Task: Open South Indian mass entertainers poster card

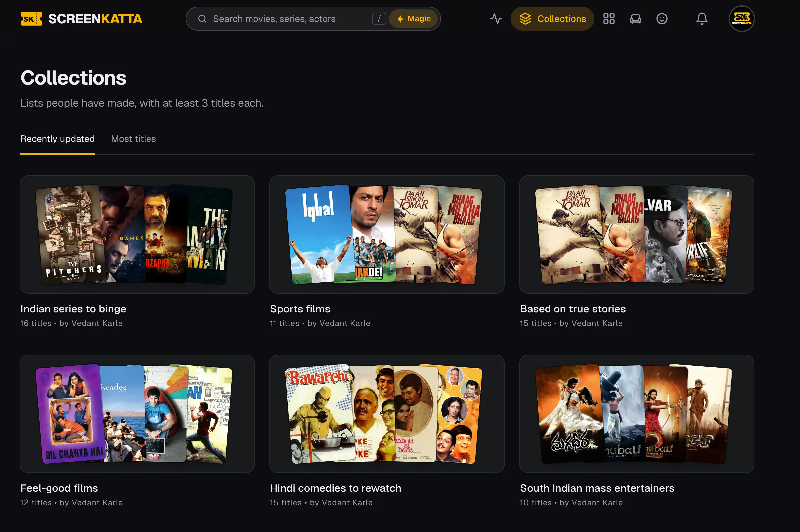Action: pos(637,414)
